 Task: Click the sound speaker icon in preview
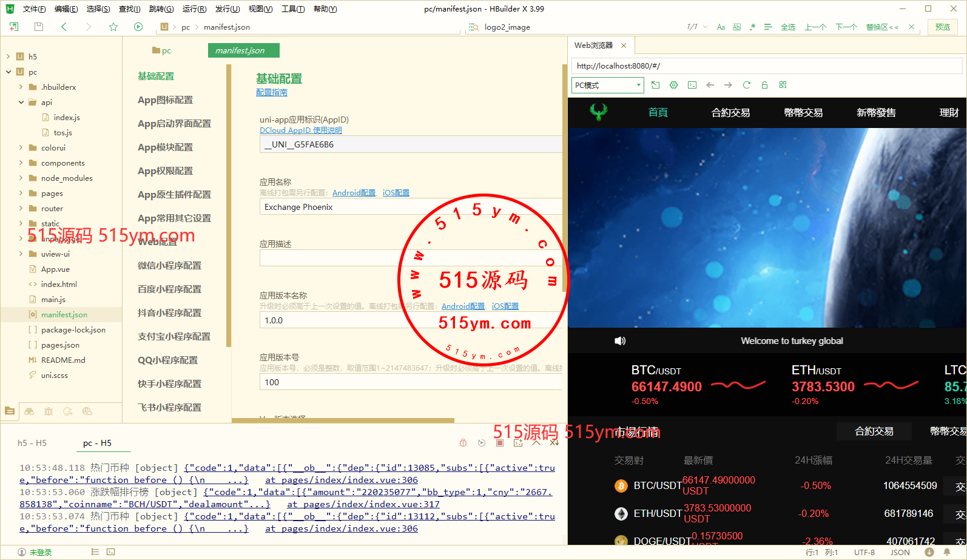[x=620, y=341]
